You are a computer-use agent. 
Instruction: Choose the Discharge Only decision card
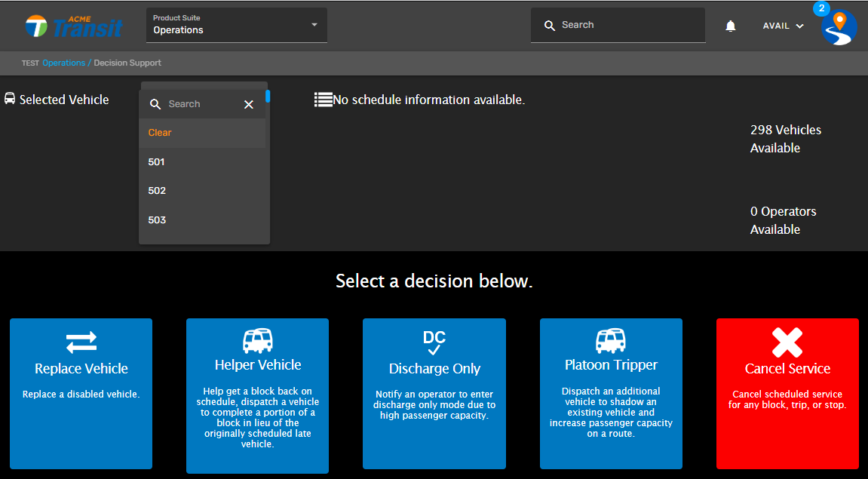tap(434, 394)
